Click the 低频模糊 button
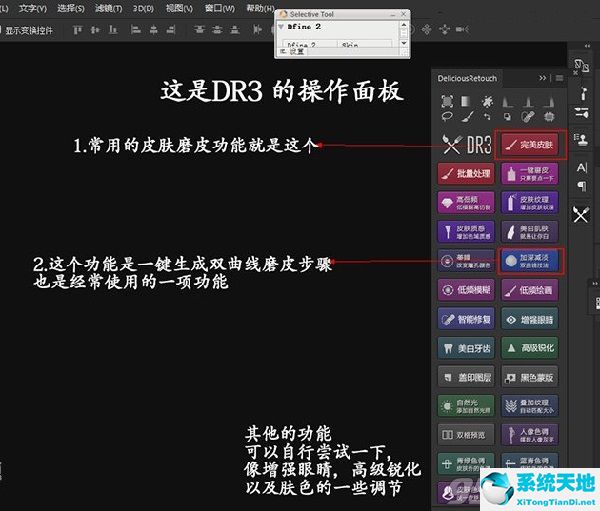 tap(466, 290)
